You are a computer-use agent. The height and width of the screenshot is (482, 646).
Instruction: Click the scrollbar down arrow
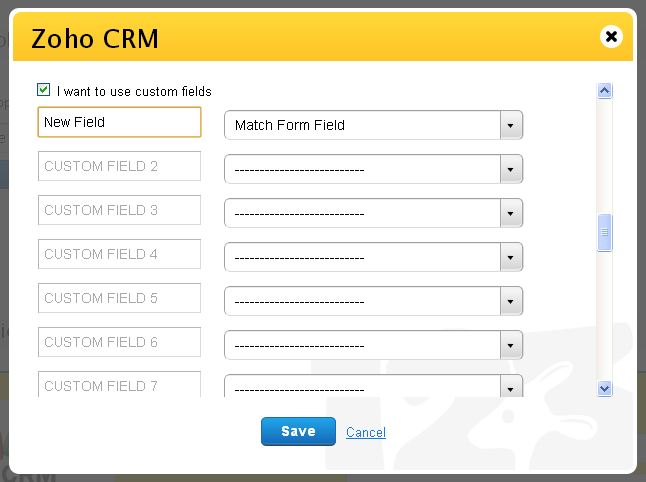pyautogui.click(x=604, y=388)
